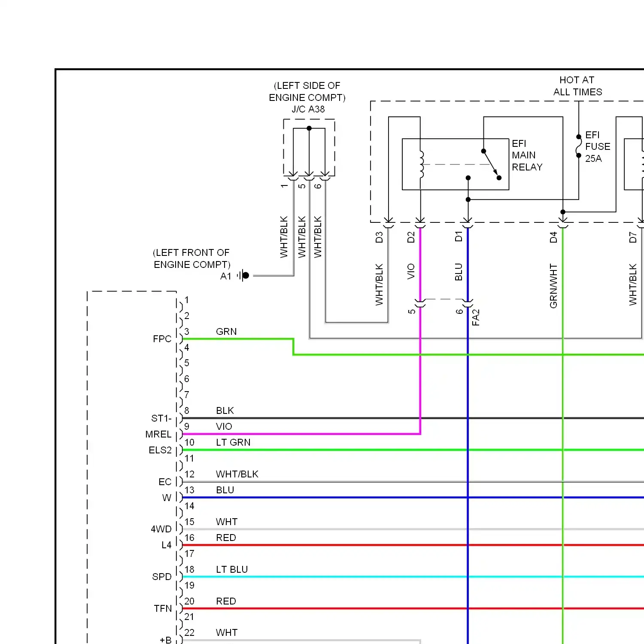This screenshot has height=644, width=644.
Task: Click pin number "14" on the ECM connector
Action: (x=189, y=506)
